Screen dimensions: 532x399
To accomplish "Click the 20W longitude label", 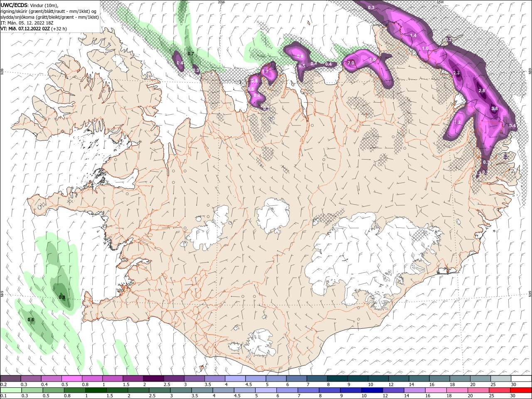I will point(221,2).
